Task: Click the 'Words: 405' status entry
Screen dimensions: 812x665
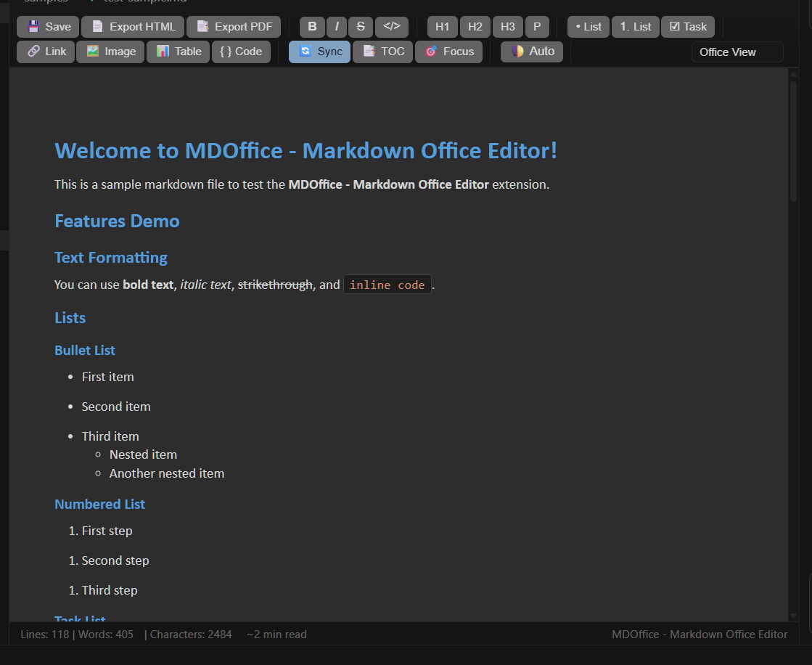Action: pos(106,635)
